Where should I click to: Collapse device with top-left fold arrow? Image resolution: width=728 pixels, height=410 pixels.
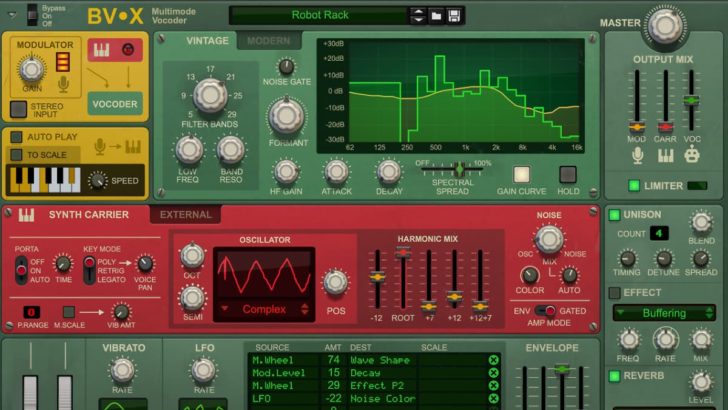[13, 15]
